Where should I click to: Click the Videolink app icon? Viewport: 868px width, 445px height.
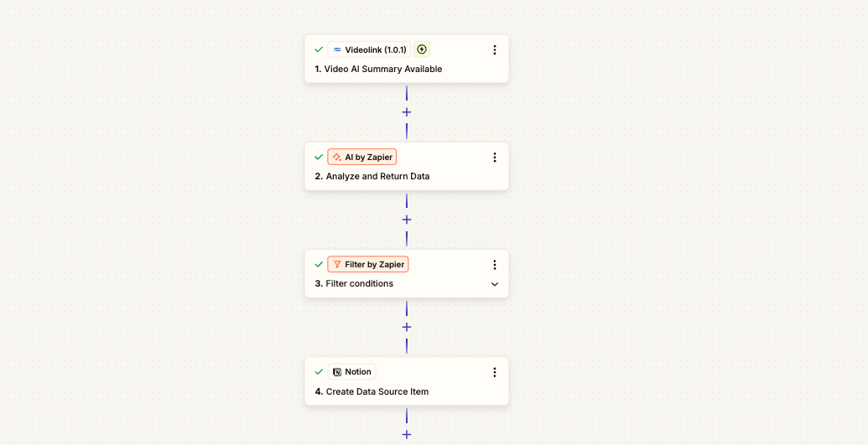[x=337, y=49]
